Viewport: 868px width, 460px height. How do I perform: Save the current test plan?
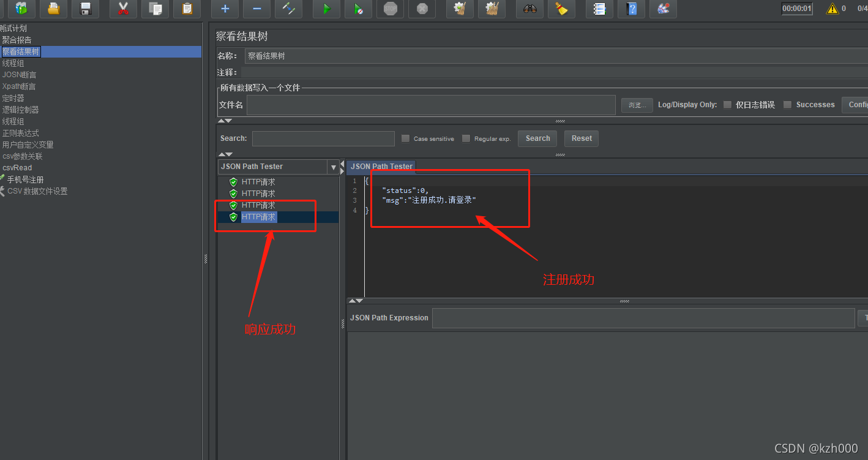coord(85,9)
